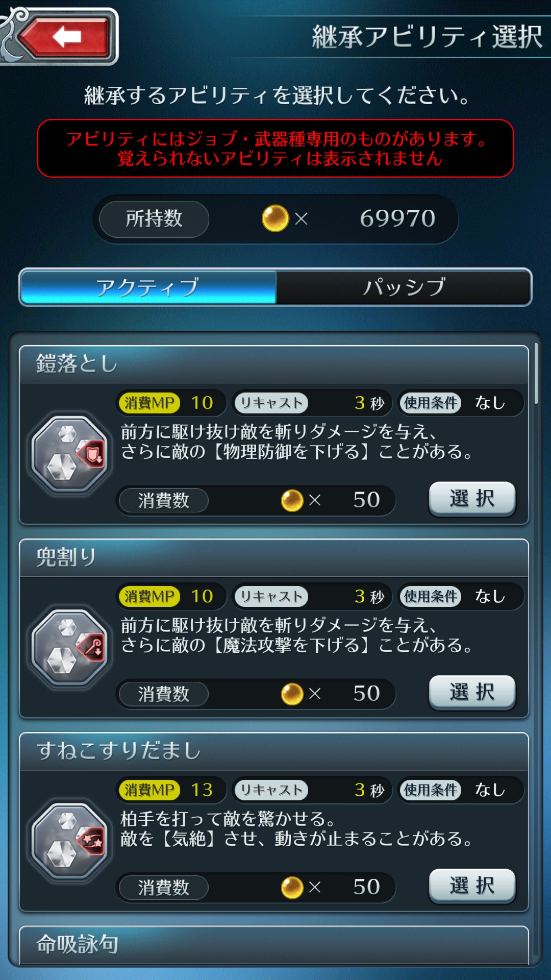551x980 pixels.
Task: Tap the 兜割り ability icon
Action: (70, 647)
